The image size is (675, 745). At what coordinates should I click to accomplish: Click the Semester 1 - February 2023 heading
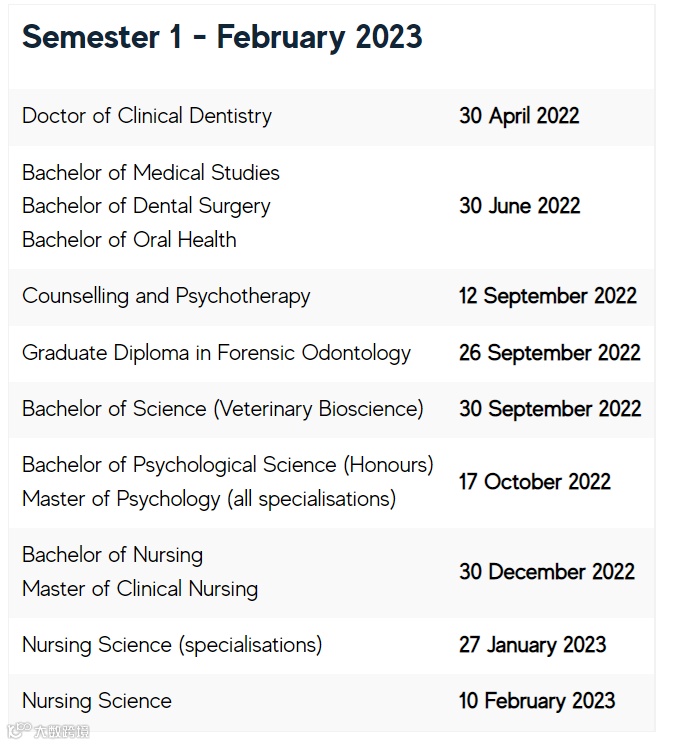222,37
